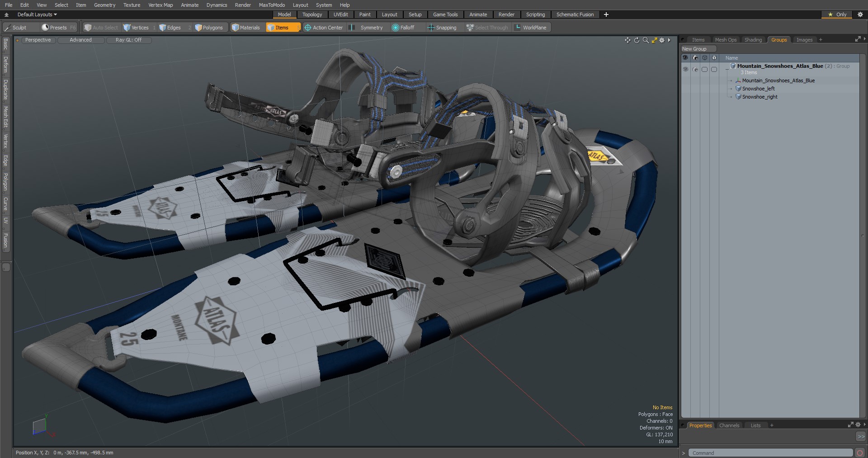The image size is (868, 458).
Task: Switch to the Lists tab
Action: 755,425
